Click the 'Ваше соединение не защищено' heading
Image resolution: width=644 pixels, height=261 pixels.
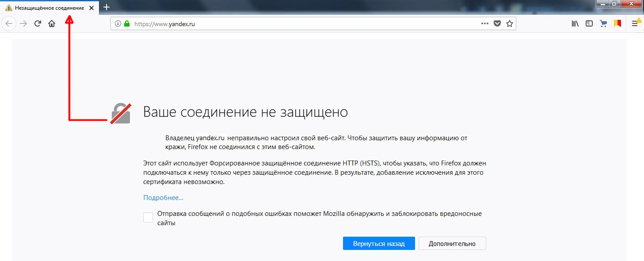tap(245, 112)
